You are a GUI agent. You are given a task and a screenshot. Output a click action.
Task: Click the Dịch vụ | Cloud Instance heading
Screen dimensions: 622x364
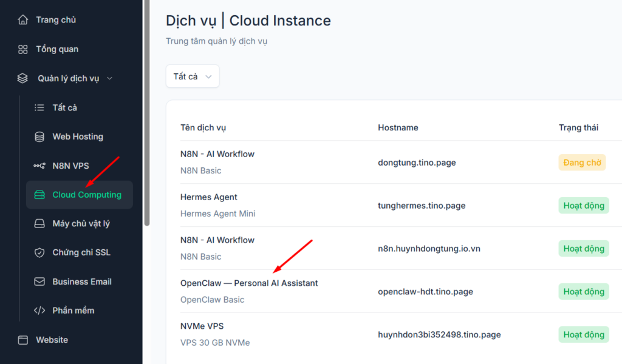point(248,21)
